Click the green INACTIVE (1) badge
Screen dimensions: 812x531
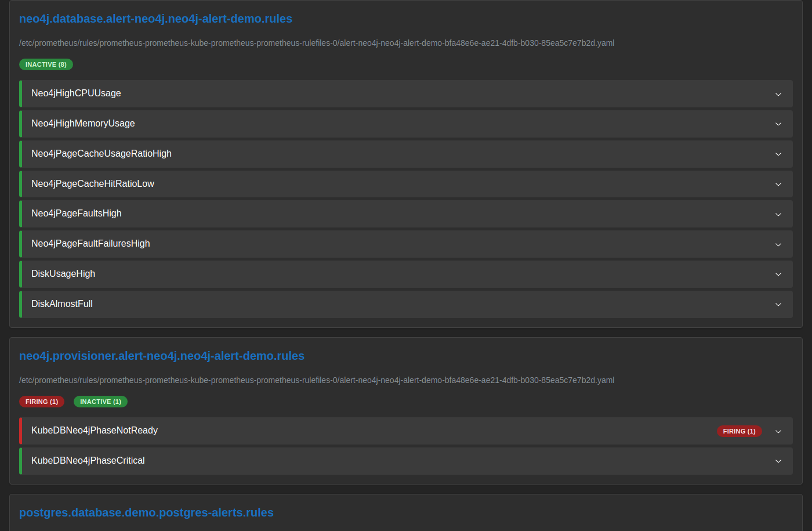(x=100, y=402)
